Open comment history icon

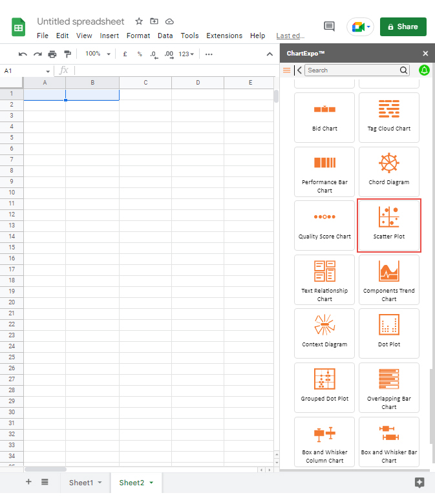[x=329, y=26]
